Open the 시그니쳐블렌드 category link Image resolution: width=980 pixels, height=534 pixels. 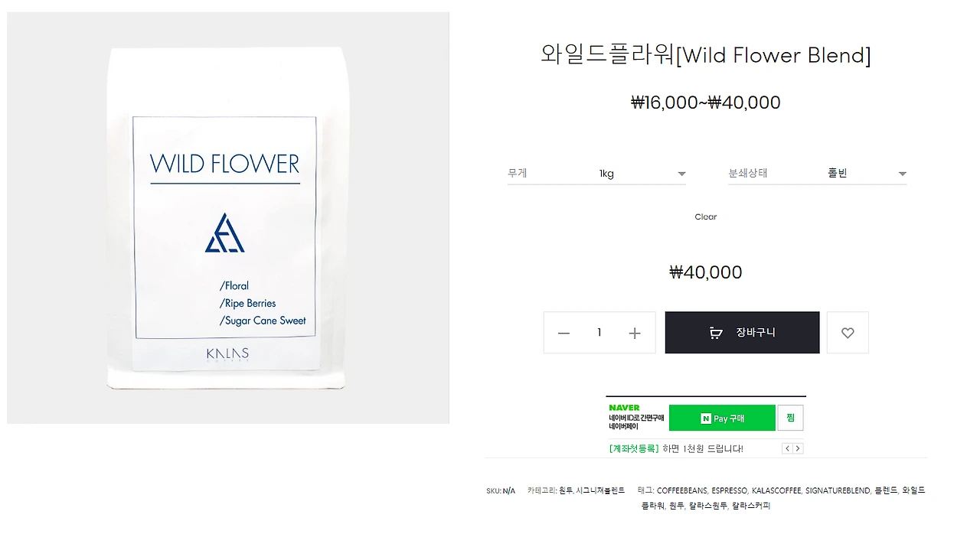(600, 490)
